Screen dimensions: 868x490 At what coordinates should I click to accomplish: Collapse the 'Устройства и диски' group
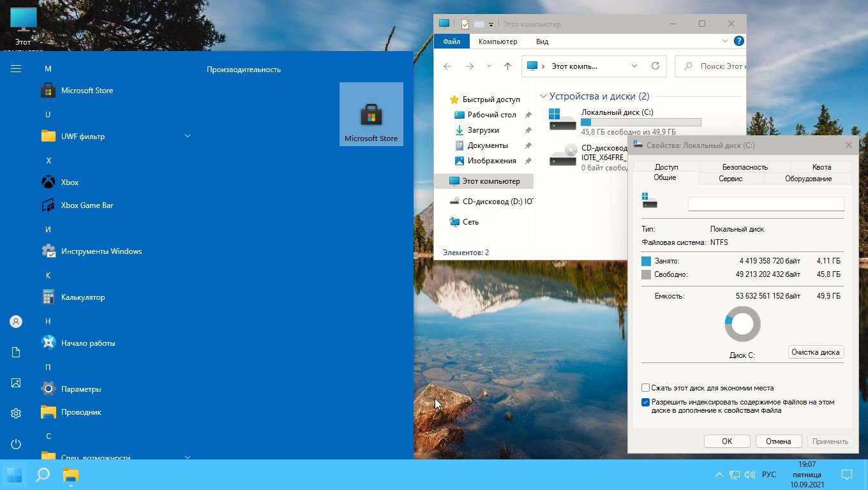tap(544, 96)
